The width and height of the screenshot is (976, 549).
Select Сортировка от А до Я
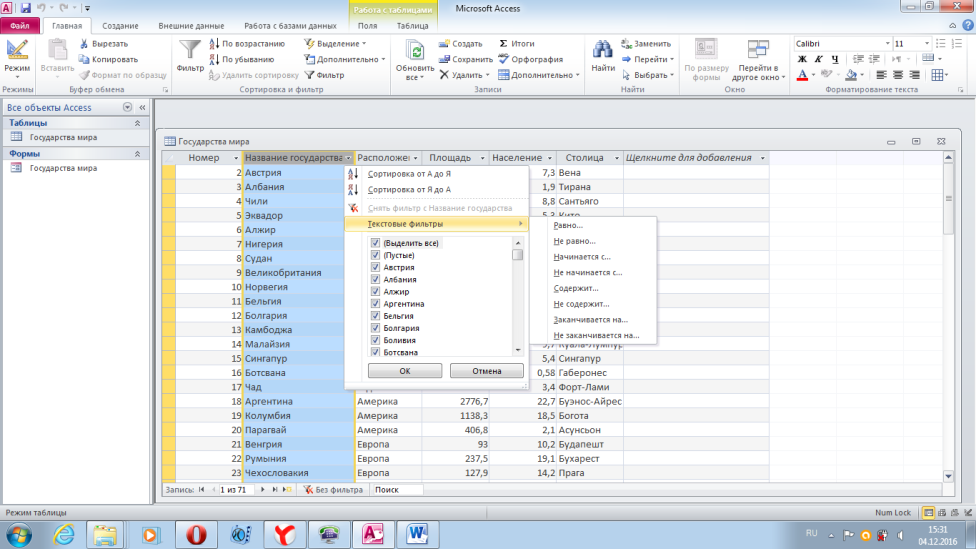tap(409, 174)
